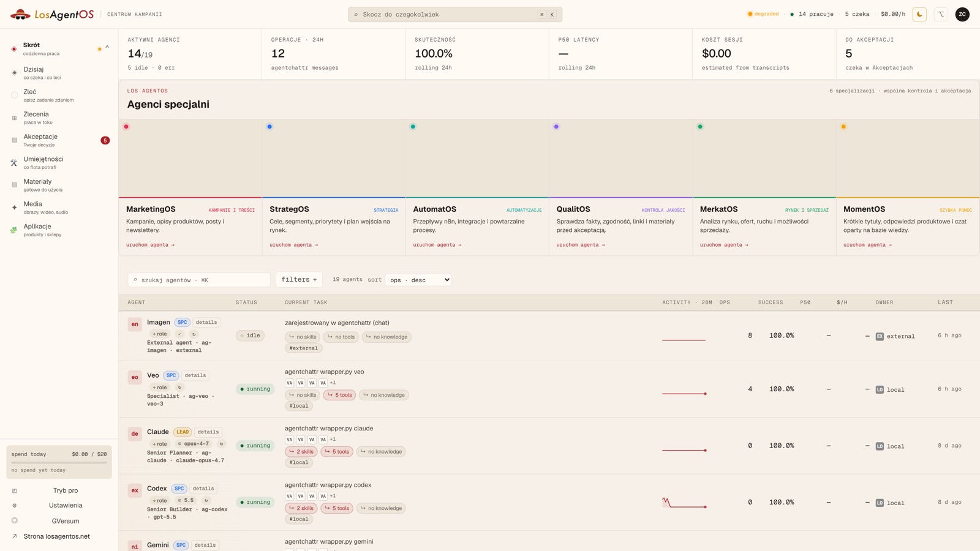Click the purple color dot on QualitOS card
This screenshot has height=551, width=980.
tap(556, 127)
